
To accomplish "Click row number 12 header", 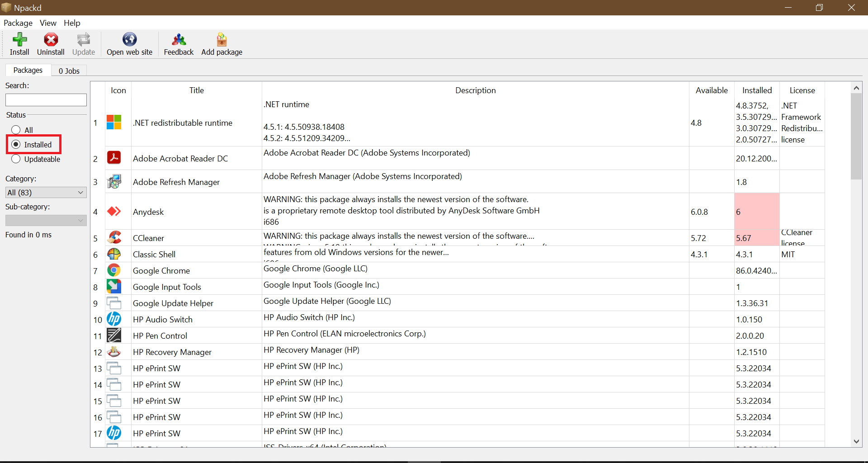I will point(98,352).
